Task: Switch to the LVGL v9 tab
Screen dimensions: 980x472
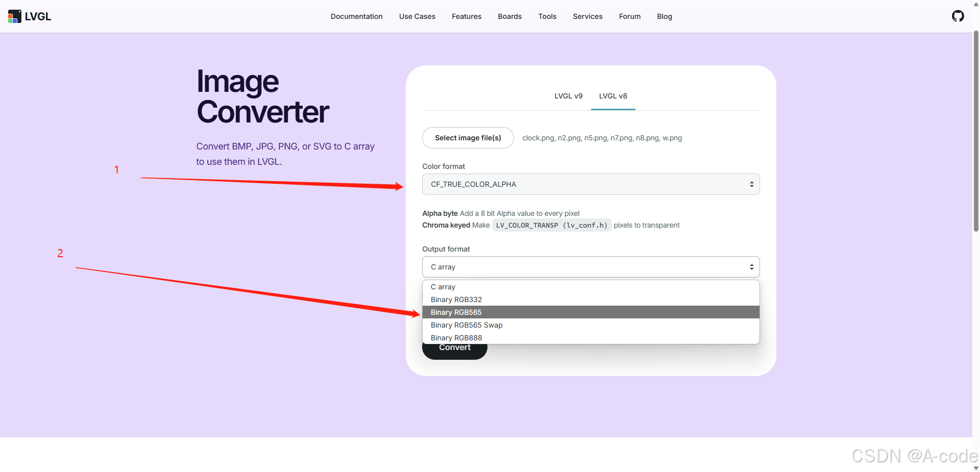Action: 568,96
